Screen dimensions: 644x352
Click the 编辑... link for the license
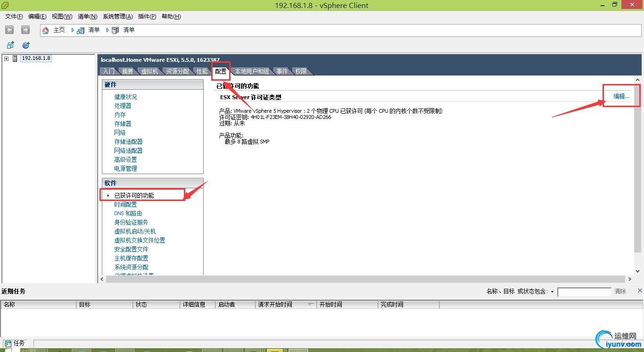pyautogui.click(x=621, y=96)
